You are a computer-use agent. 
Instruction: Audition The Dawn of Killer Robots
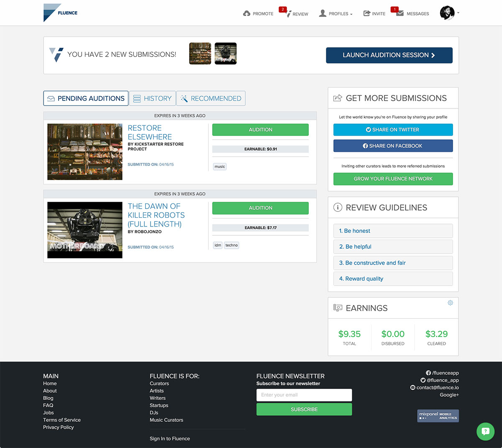[x=260, y=208]
